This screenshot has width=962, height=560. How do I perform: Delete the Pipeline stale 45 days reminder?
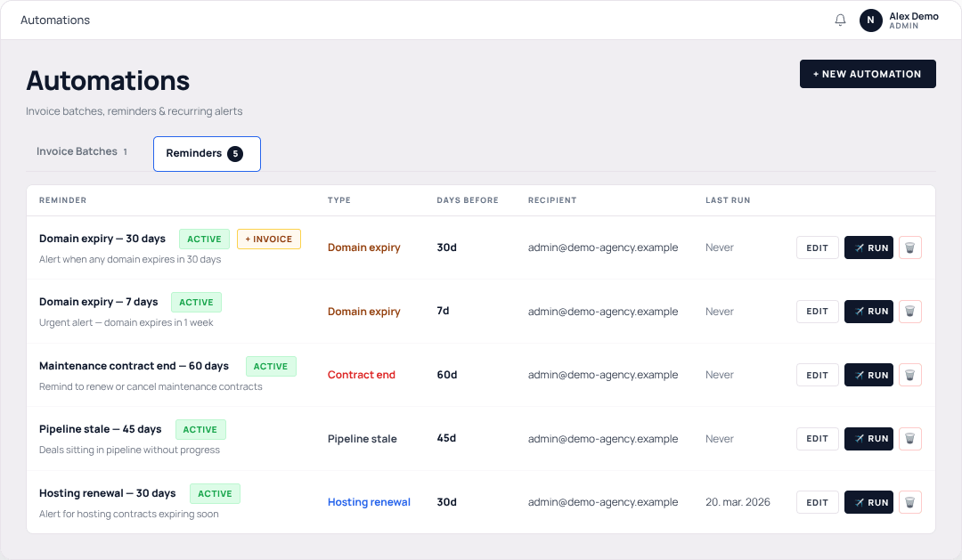[909, 439]
